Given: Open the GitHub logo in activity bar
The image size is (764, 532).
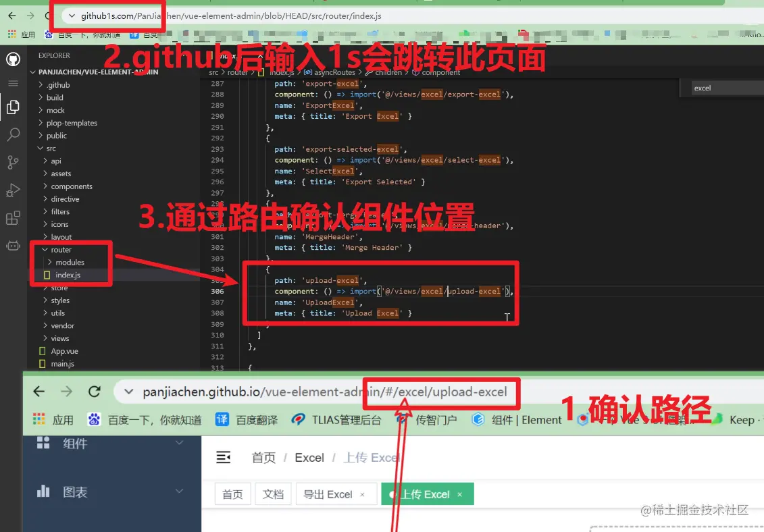Looking at the screenshot, I should [13, 59].
